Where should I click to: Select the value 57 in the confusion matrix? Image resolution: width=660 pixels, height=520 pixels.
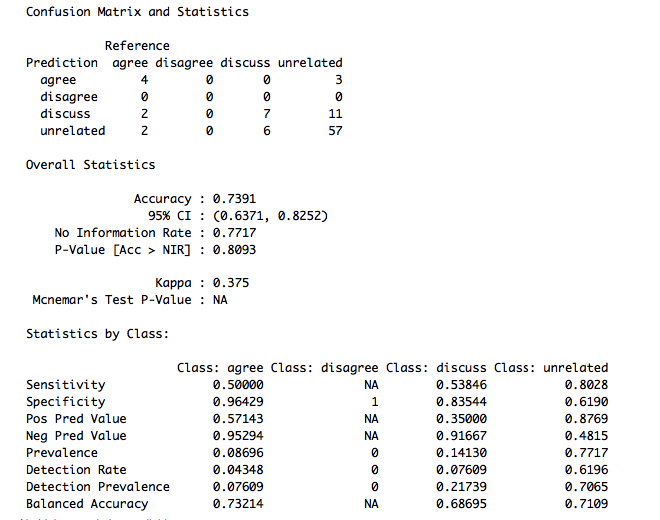[335, 131]
